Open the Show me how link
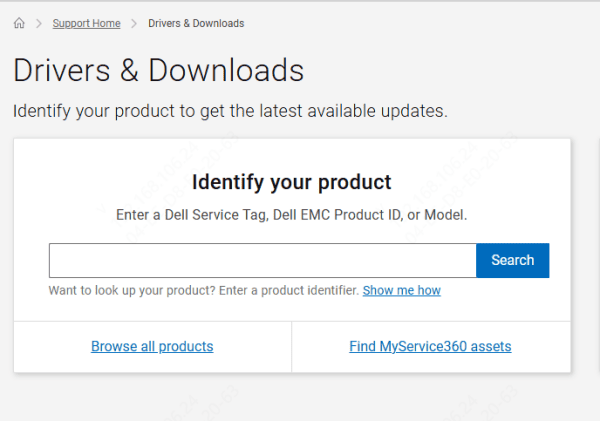Viewport: 600px width, 421px height. (401, 291)
